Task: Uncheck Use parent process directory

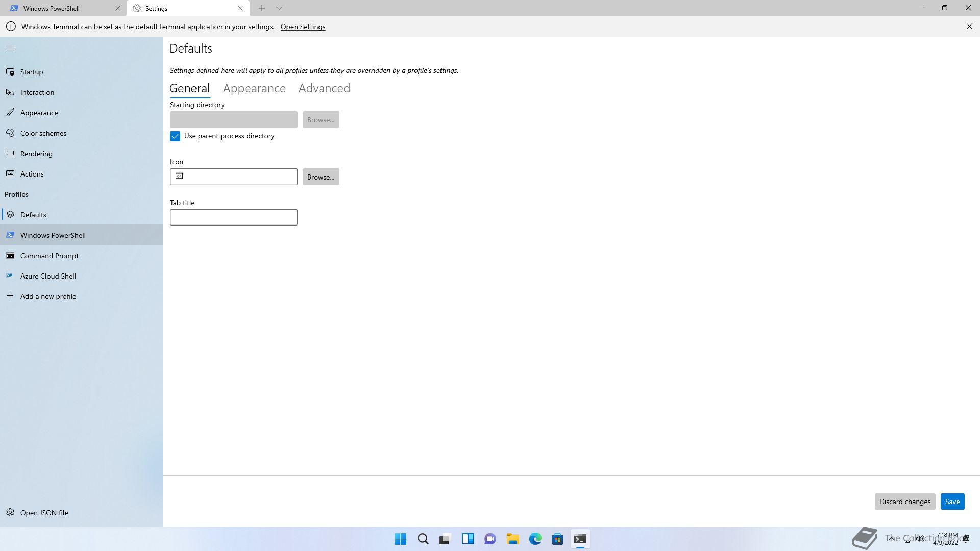Action: [175, 136]
